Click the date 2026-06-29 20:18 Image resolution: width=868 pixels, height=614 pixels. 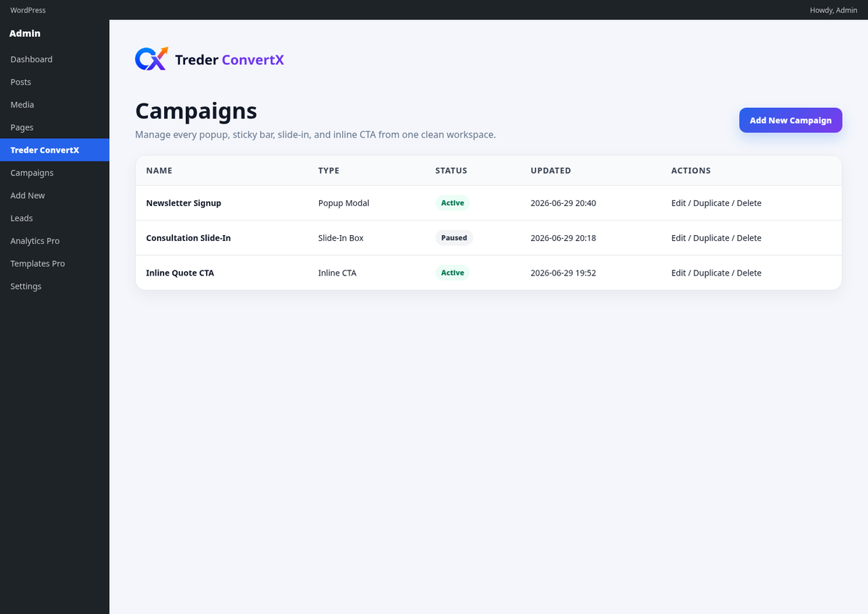[x=563, y=238]
